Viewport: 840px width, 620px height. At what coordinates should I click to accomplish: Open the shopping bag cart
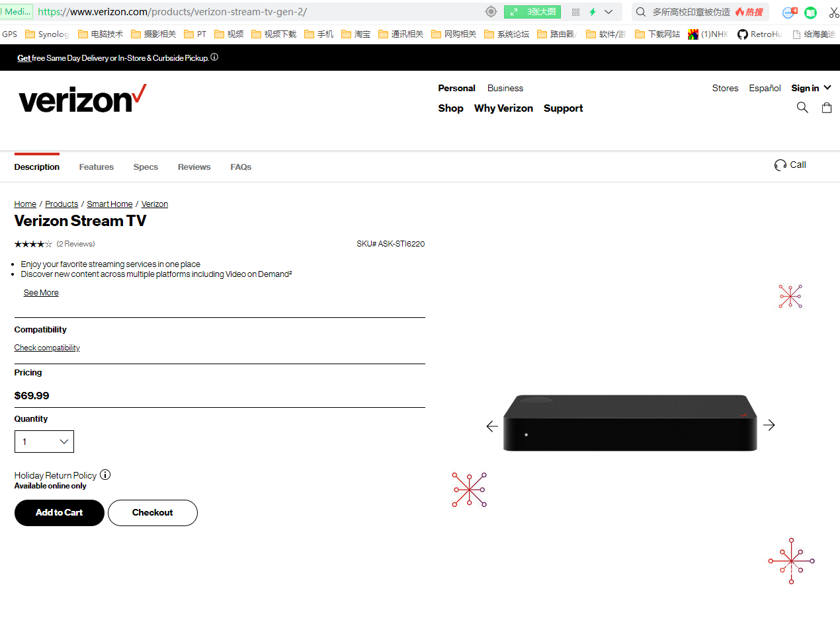pos(827,108)
